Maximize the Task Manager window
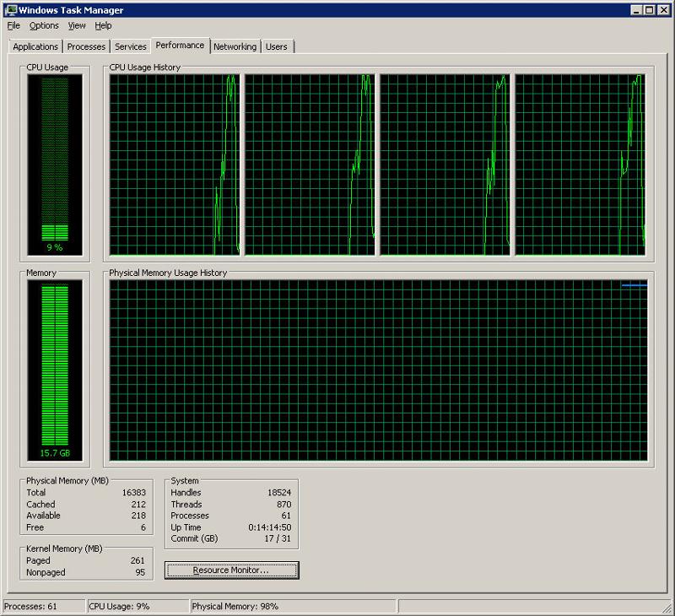The height and width of the screenshot is (616, 675). click(x=649, y=10)
